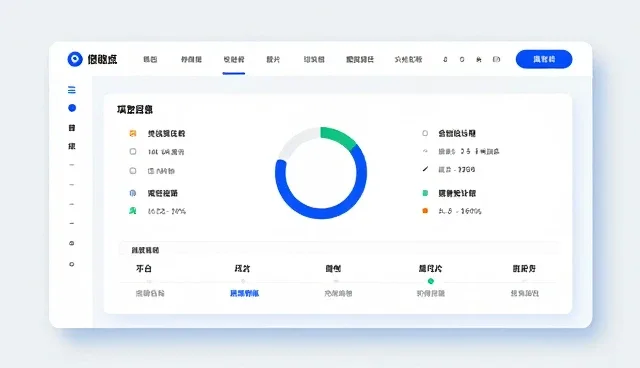Viewport: 640px width, 368px height.
Task: Click the blue round icon in left legend
Action: 133,193
